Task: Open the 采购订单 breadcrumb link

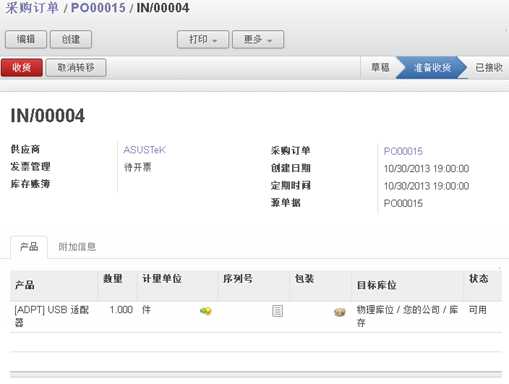Action: [x=32, y=8]
